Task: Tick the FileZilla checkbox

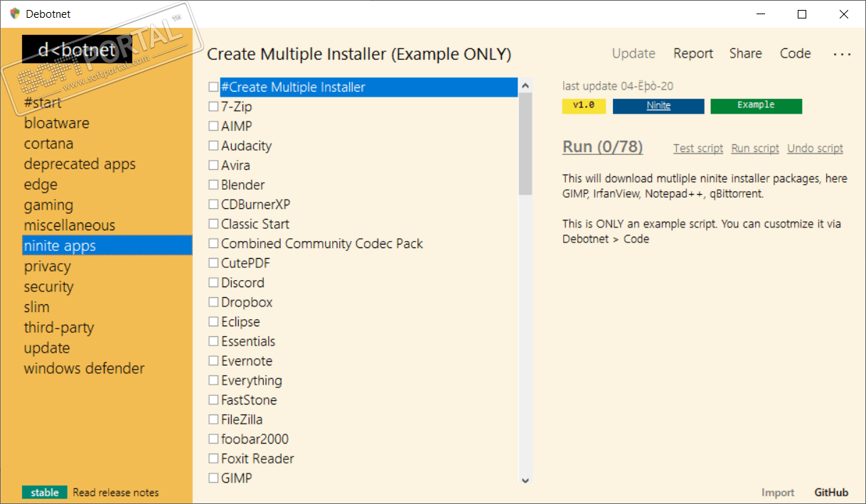Action: point(213,419)
